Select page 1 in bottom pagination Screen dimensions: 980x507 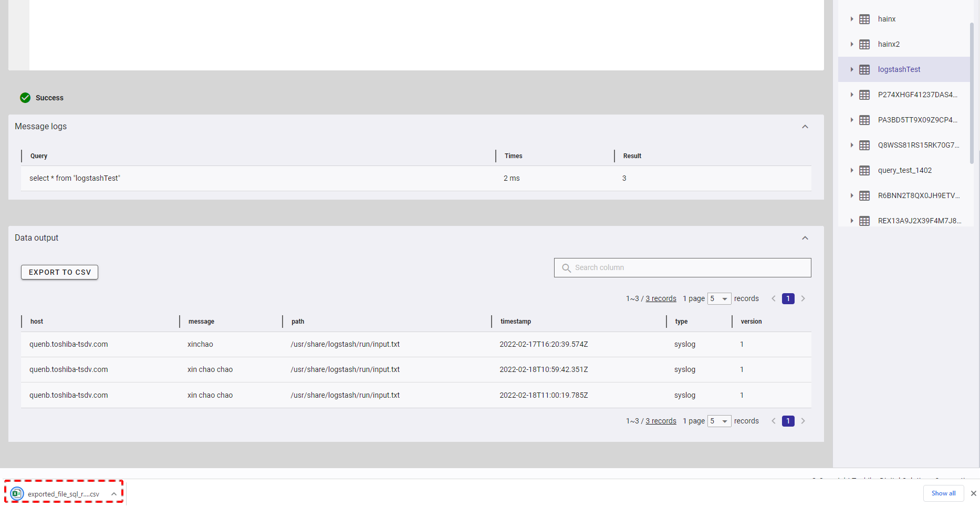tap(788, 421)
